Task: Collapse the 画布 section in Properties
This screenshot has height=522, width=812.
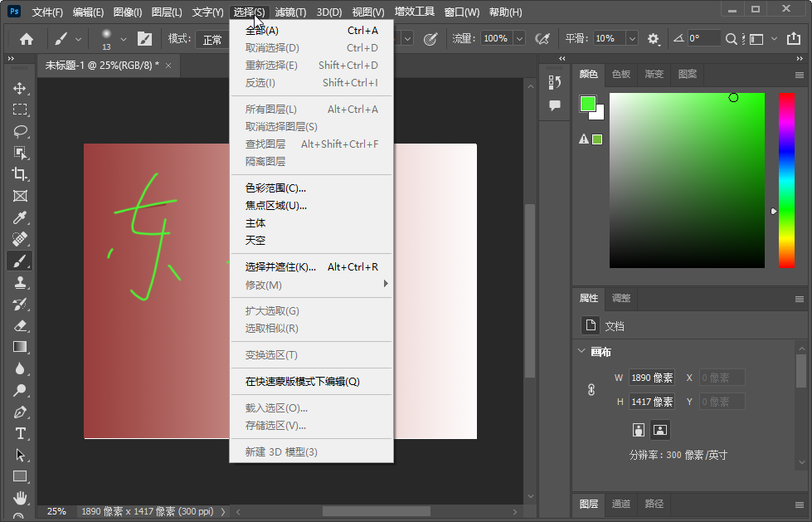Action: (x=581, y=351)
